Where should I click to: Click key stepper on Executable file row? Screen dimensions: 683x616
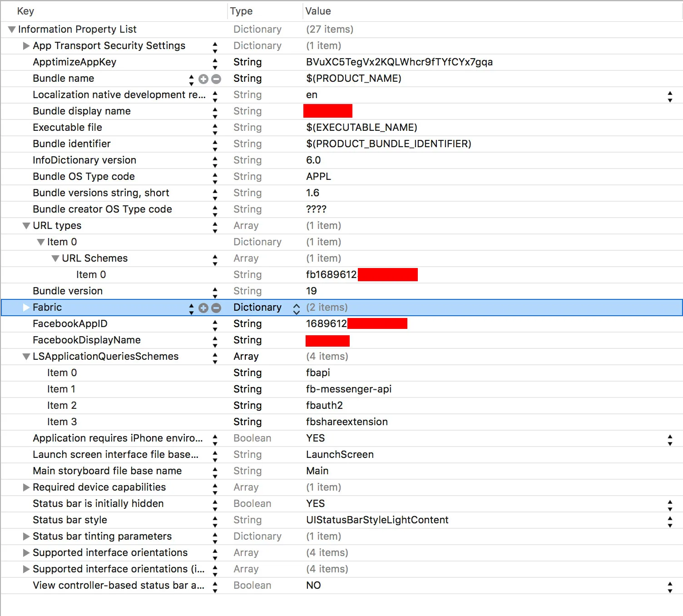215,129
